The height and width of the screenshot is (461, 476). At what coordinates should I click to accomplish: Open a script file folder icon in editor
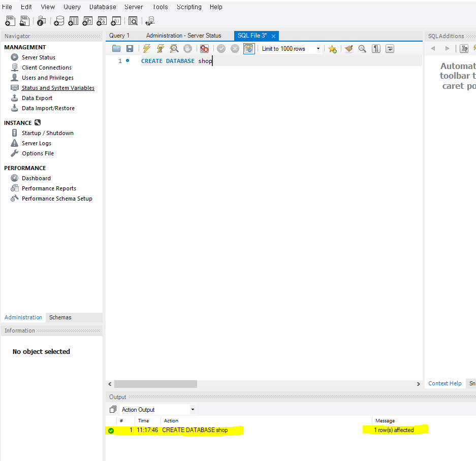click(x=116, y=49)
